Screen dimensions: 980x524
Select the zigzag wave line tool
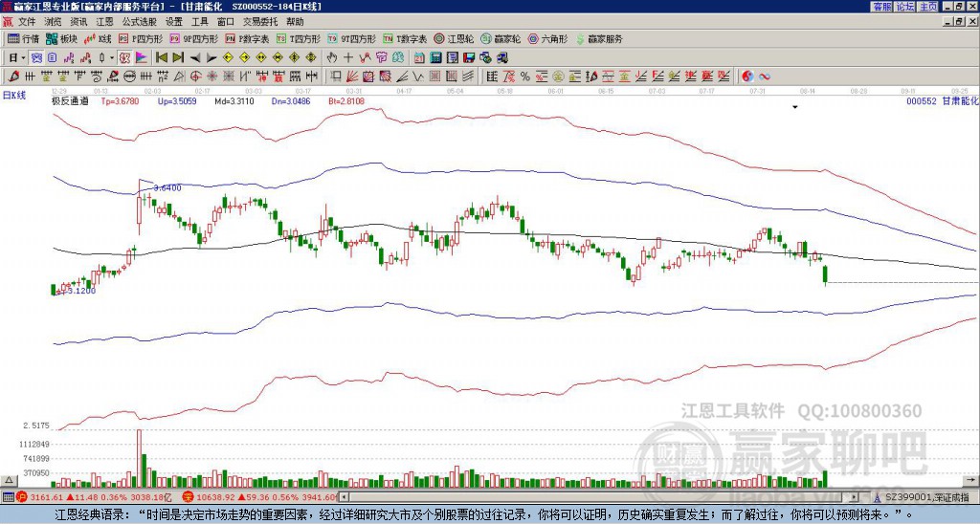(417, 76)
